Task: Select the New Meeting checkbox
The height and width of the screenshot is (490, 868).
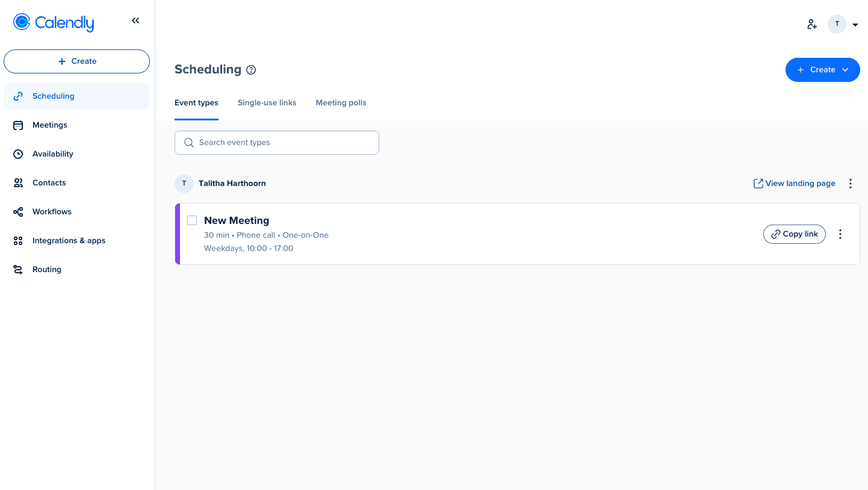Action: 192,220
